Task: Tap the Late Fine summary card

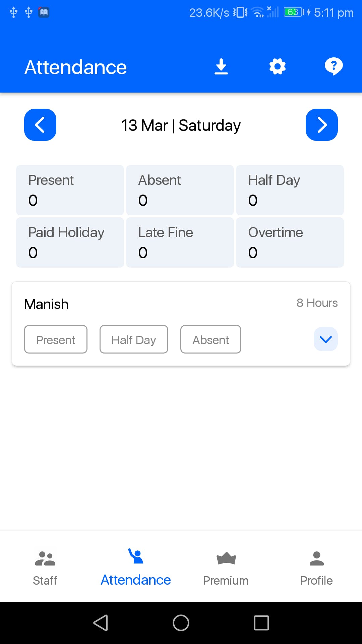Action: coord(180,242)
